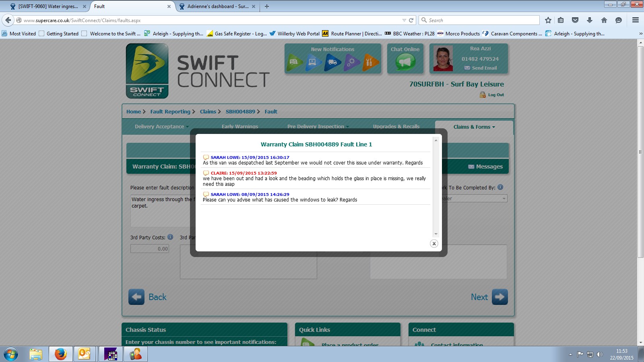This screenshot has height=362, width=644.
Task: Open the Morco Products bookmark
Action: 458,34
